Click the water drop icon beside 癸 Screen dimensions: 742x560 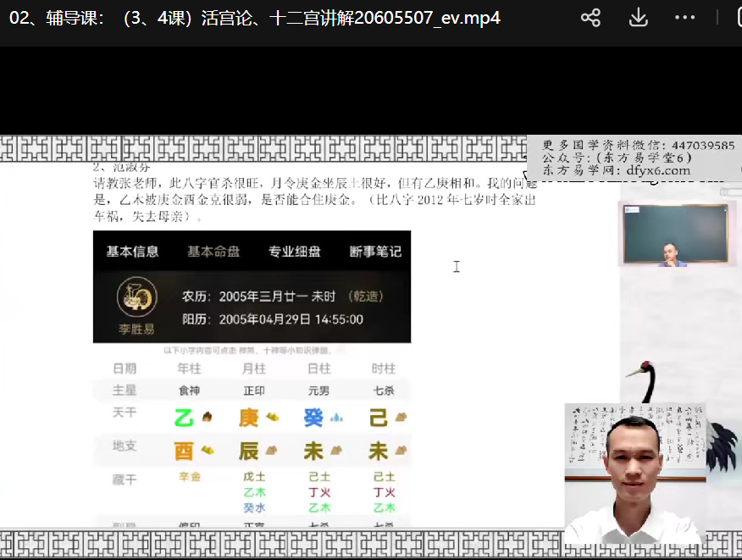(x=336, y=418)
